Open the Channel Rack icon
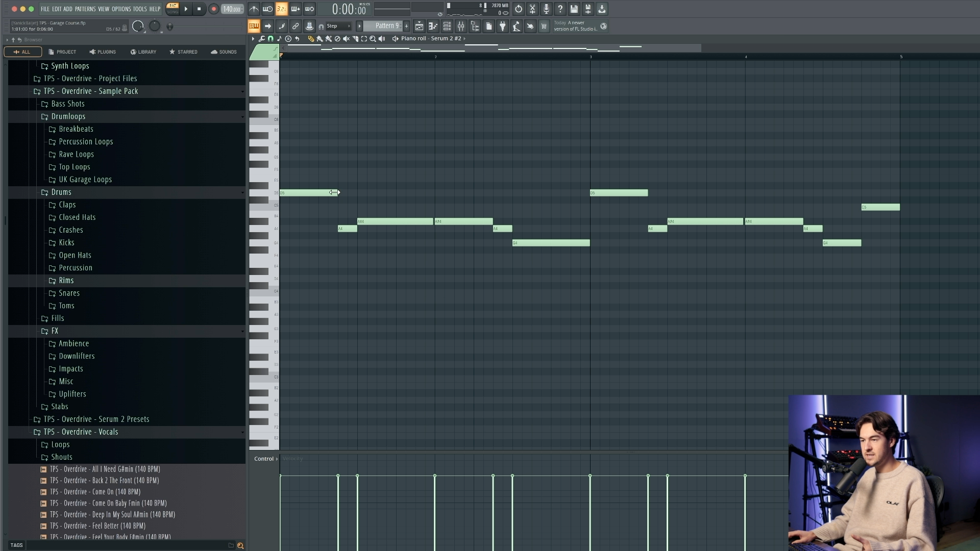 point(447,26)
